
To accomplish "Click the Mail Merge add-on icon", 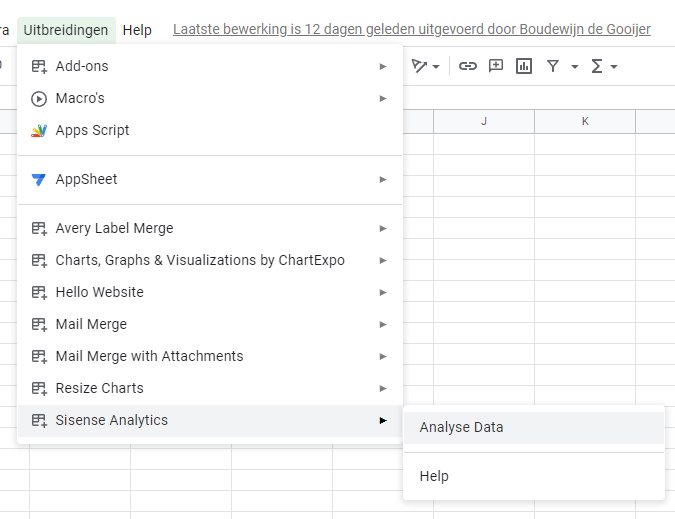I will click(x=39, y=324).
